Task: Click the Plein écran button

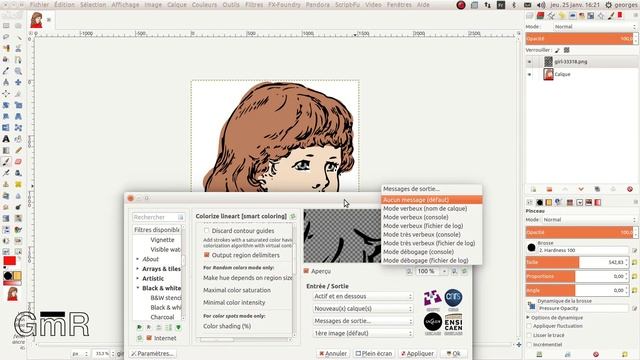Action: click(373, 353)
